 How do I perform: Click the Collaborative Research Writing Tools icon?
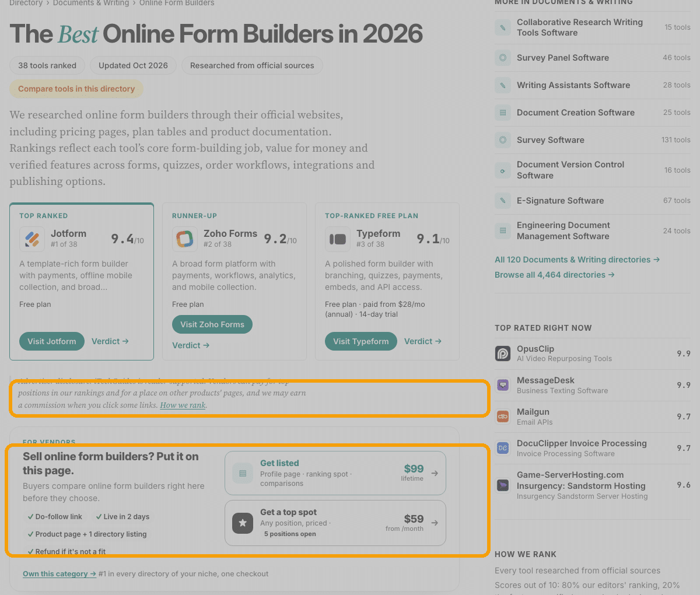503,27
